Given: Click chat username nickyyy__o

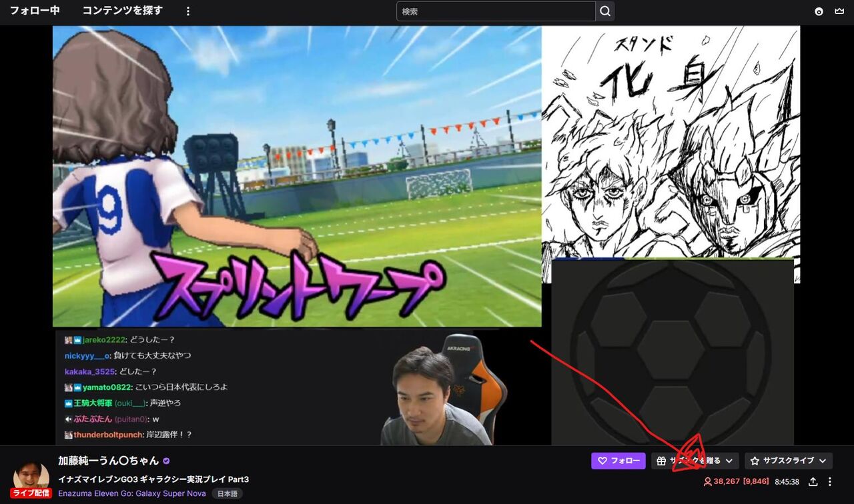Looking at the screenshot, I should [87, 356].
